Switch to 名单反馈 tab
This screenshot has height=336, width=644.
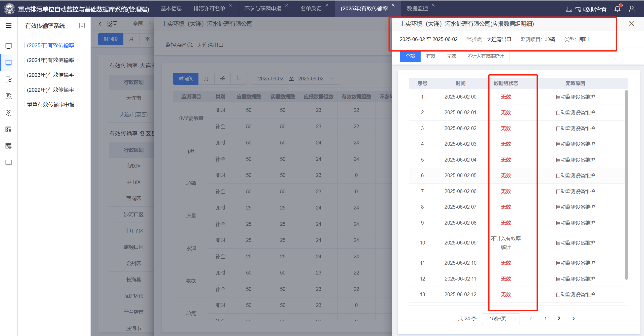coord(311,9)
